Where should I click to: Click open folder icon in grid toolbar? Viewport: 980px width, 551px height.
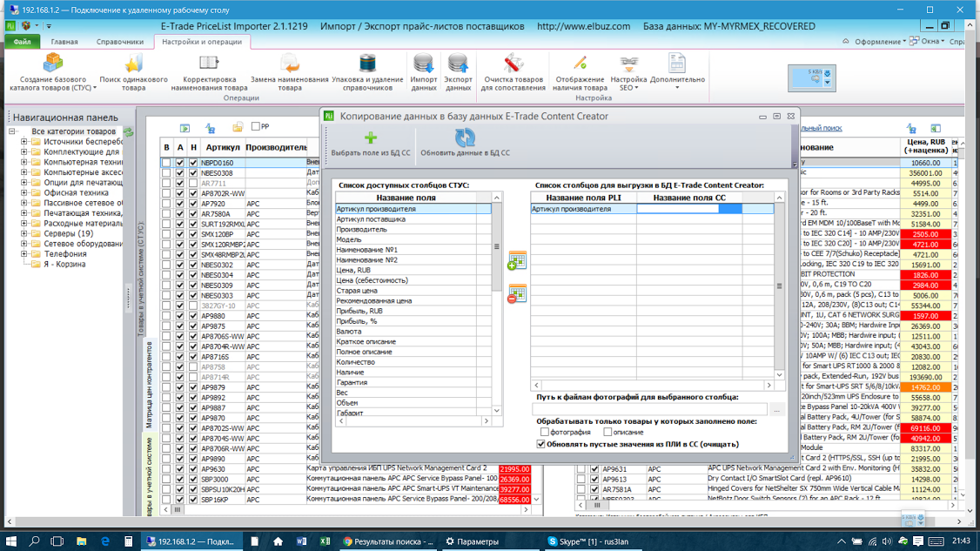(238, 128)
